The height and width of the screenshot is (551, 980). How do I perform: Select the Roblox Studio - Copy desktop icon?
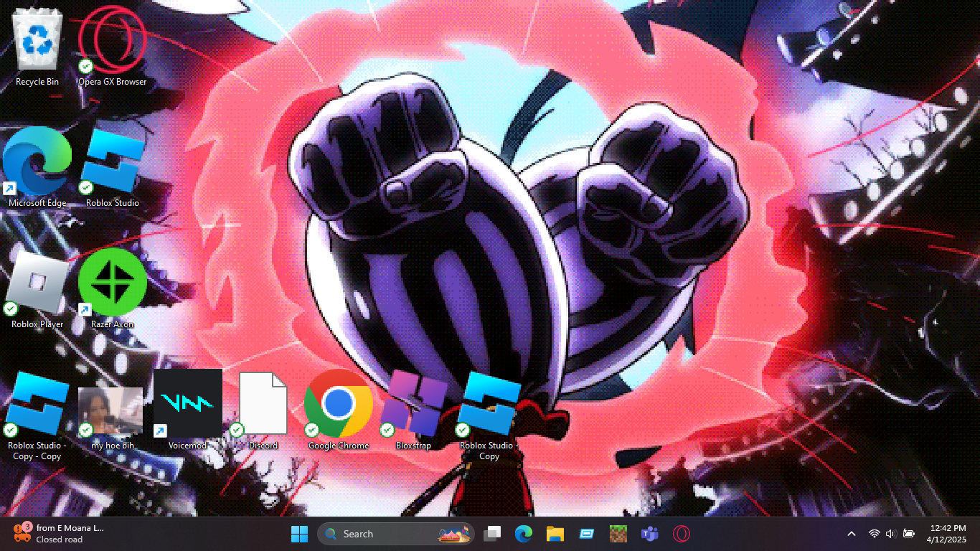point(489,416)
